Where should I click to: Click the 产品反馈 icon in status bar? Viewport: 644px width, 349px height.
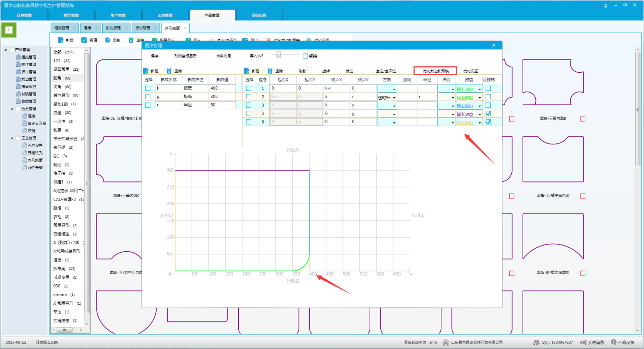click(x=613, y=342)
